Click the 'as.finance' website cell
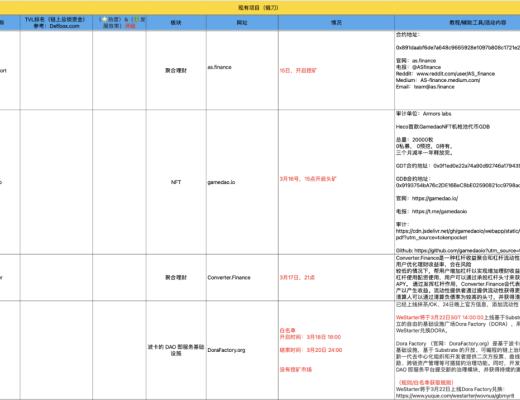Screen dimensions: 520x400 click(x=242, y=70)
